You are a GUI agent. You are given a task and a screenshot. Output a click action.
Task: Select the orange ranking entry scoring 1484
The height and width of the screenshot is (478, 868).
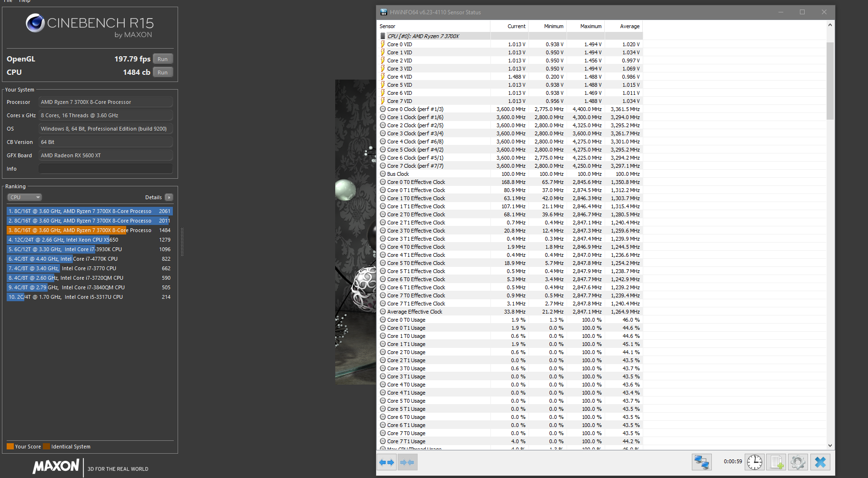[90, 230]
